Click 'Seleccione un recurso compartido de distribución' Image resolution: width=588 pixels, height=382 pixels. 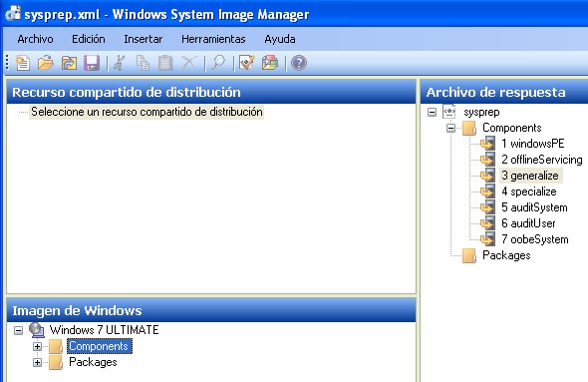click(x=147, y=112)
